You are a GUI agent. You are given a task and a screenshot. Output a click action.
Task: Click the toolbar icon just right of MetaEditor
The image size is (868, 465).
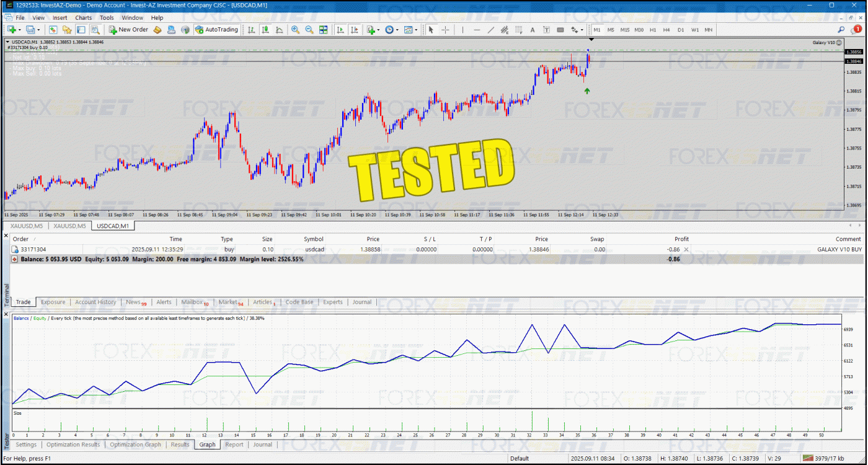171,29
